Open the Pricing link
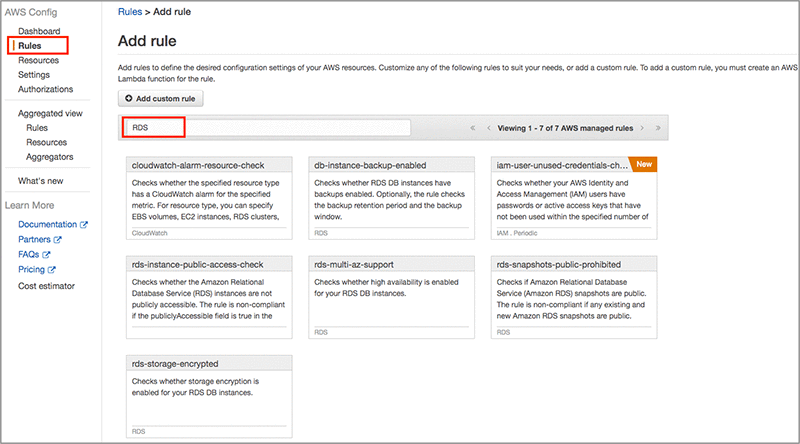800x444 pixels. (31, 269)
